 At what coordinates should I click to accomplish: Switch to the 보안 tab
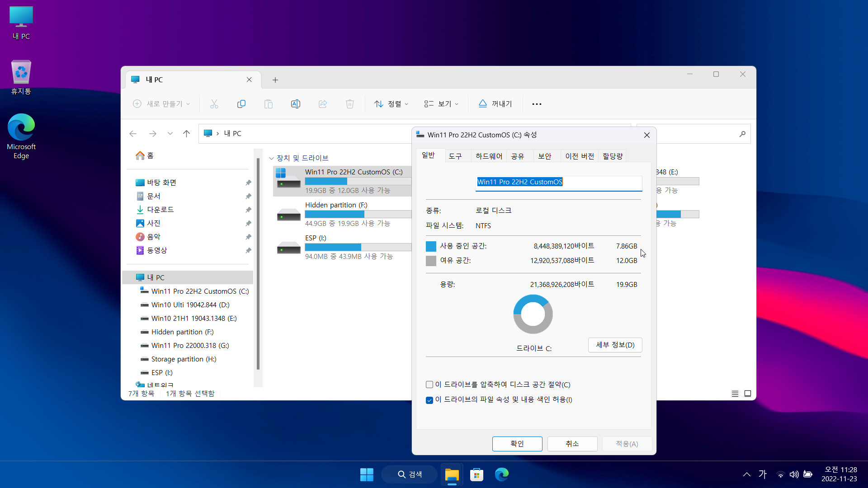click(545, 156)
